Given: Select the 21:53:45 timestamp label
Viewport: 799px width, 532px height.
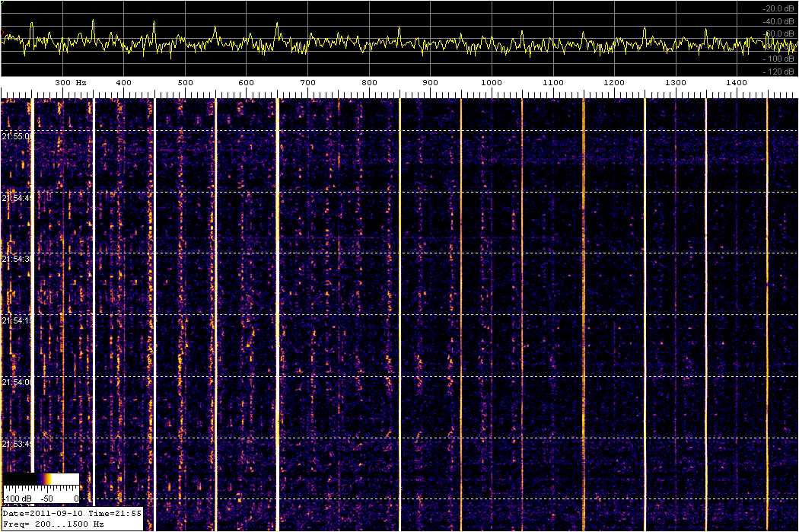Looking at the screenshot, I should click(x=17, y=444).
